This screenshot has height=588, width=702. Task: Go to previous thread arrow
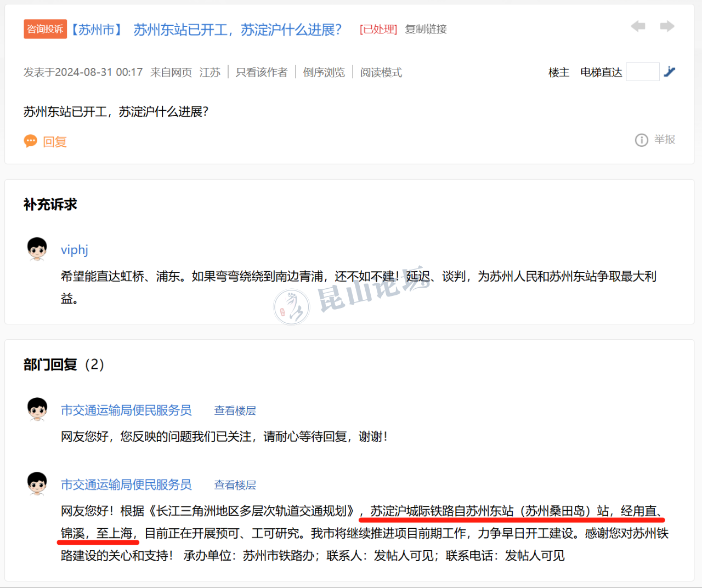638,26
